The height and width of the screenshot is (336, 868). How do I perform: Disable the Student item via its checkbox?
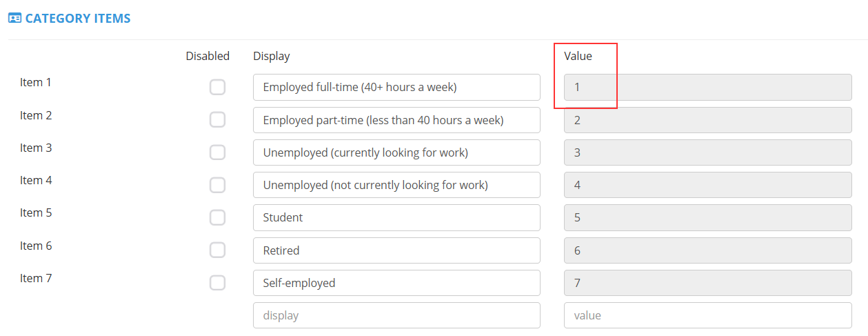[x=217, y=217]
